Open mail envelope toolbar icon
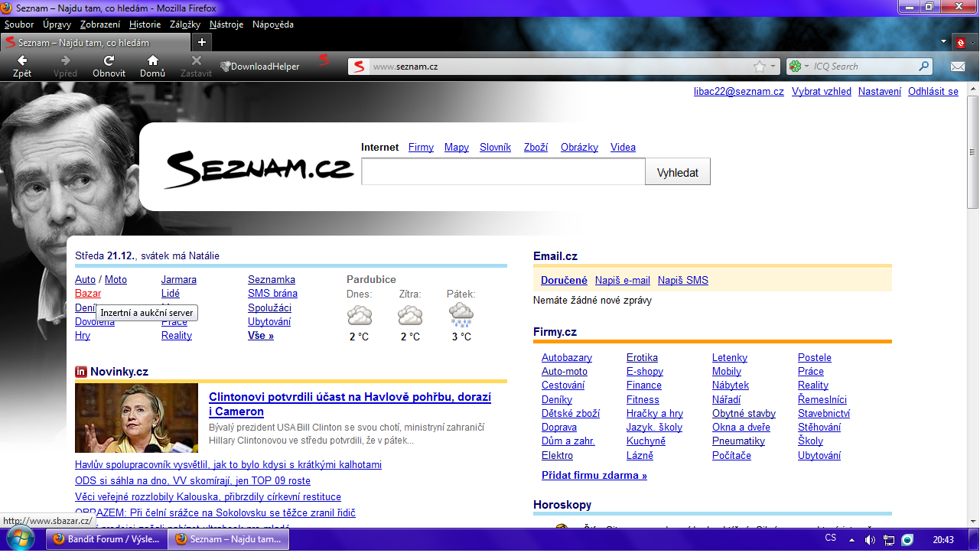Image resolution: width=980 pixels, height=553 pixels. 958,67
